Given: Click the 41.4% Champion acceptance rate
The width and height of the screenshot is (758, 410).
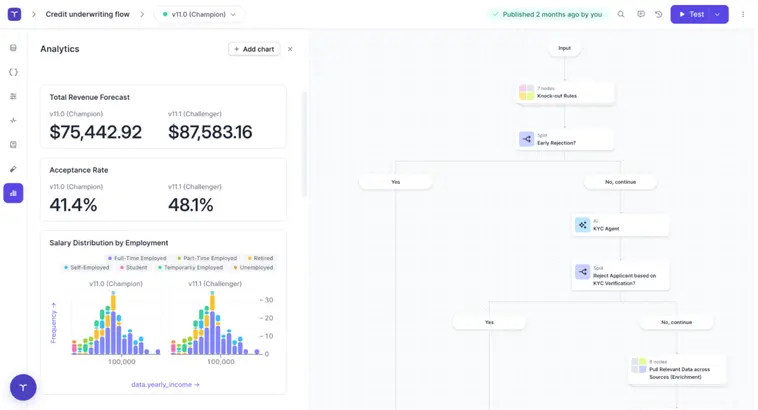Looking at the screenshot, I should click(x=73, y=205).
